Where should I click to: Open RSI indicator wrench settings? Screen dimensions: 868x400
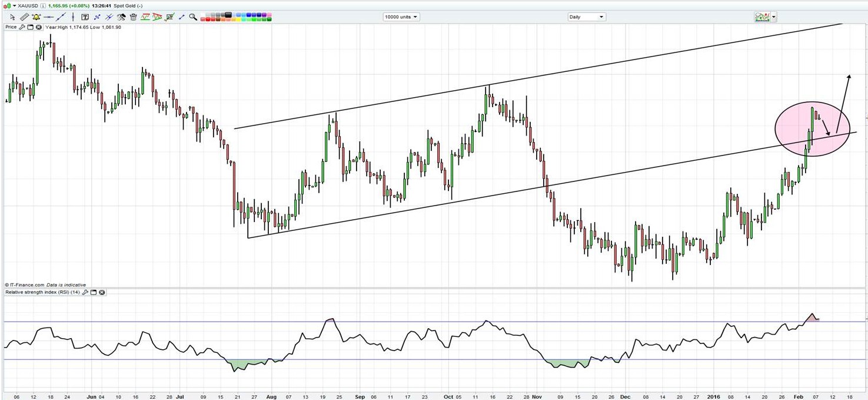(x=85, y=292)
